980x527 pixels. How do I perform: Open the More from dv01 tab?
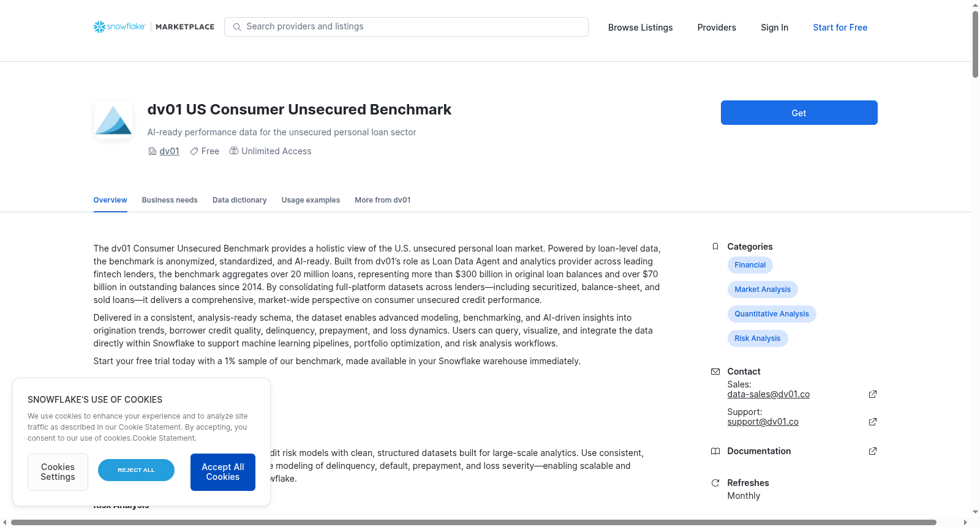point(382,200)
